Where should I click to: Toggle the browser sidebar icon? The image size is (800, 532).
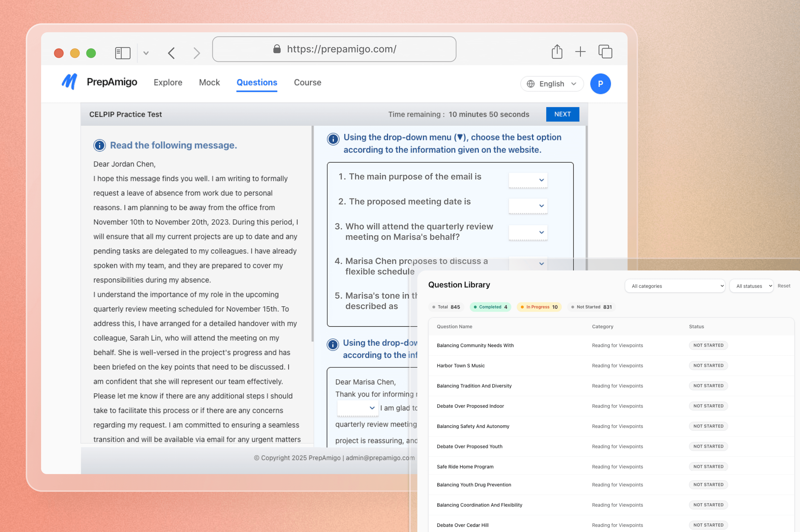122,53
